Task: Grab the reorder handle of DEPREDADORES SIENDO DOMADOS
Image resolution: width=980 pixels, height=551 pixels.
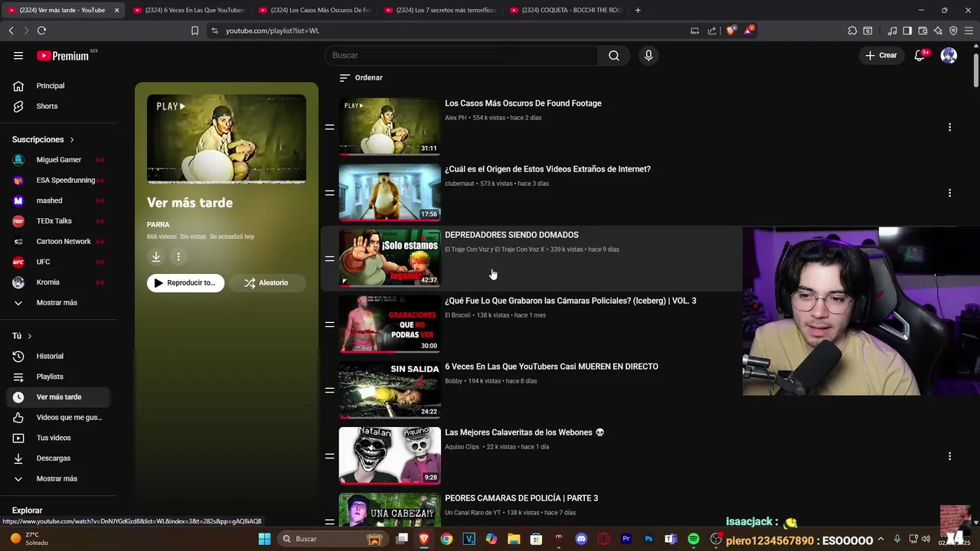Action: point(329,259)
